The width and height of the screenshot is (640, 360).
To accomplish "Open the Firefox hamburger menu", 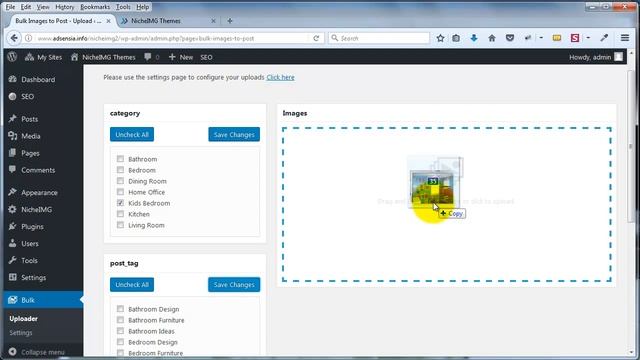I will 624,38.
